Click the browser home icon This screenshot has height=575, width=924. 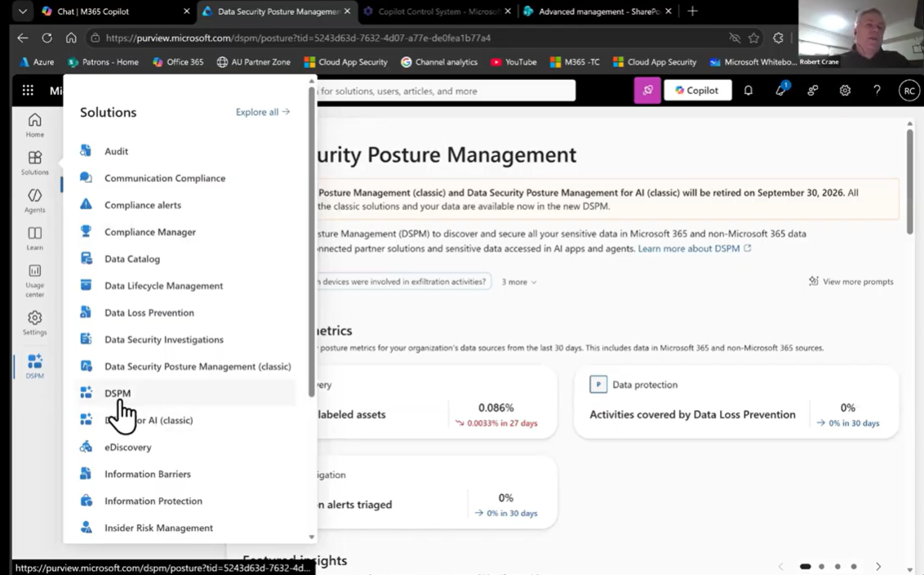(71, 38)
